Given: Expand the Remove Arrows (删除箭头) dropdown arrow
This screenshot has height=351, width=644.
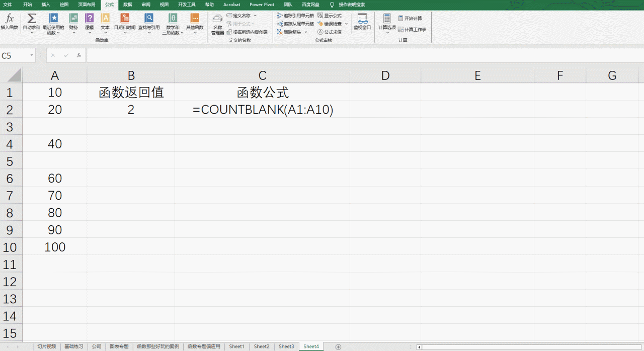Looking at the screenshot, I should [x=306, y=32].
